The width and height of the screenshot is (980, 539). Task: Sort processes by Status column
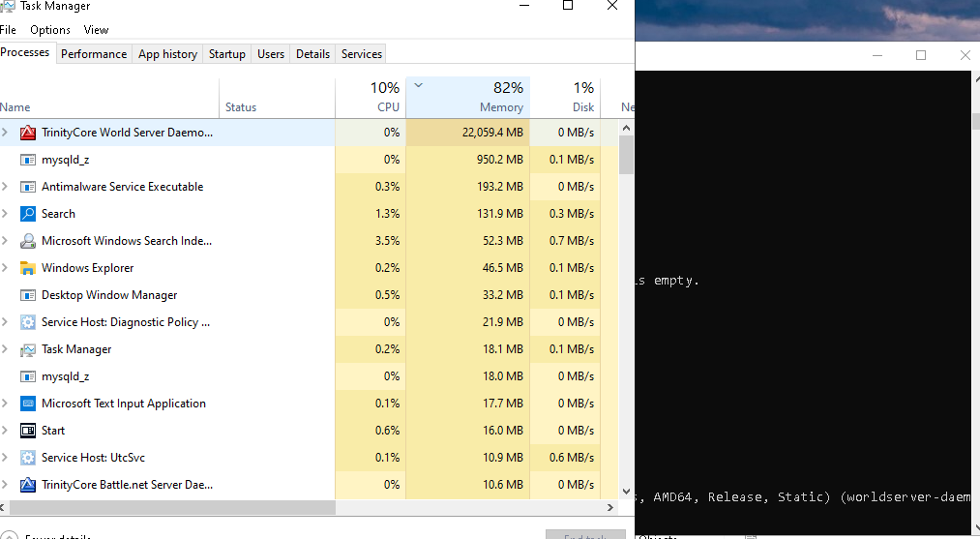tap(277, 98)
